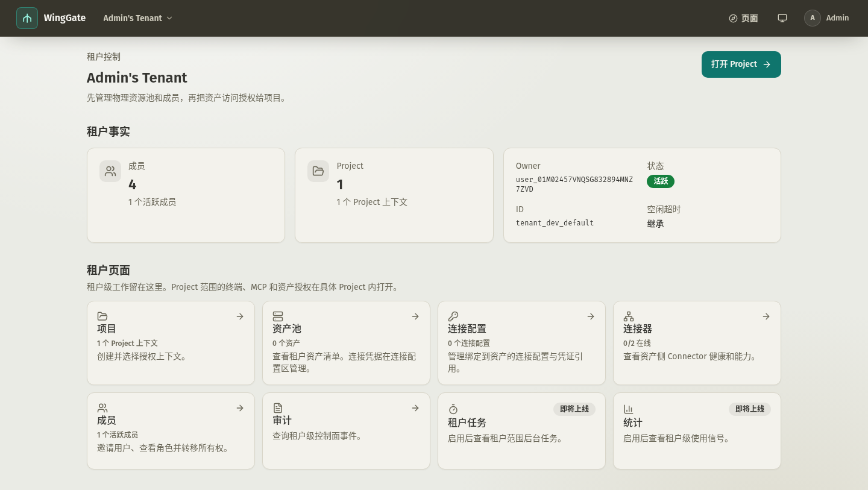The height and width of the screenshot is (490, 868).
Task: Click the 租户控制 breadcrumb label
Action: [104, 57]
